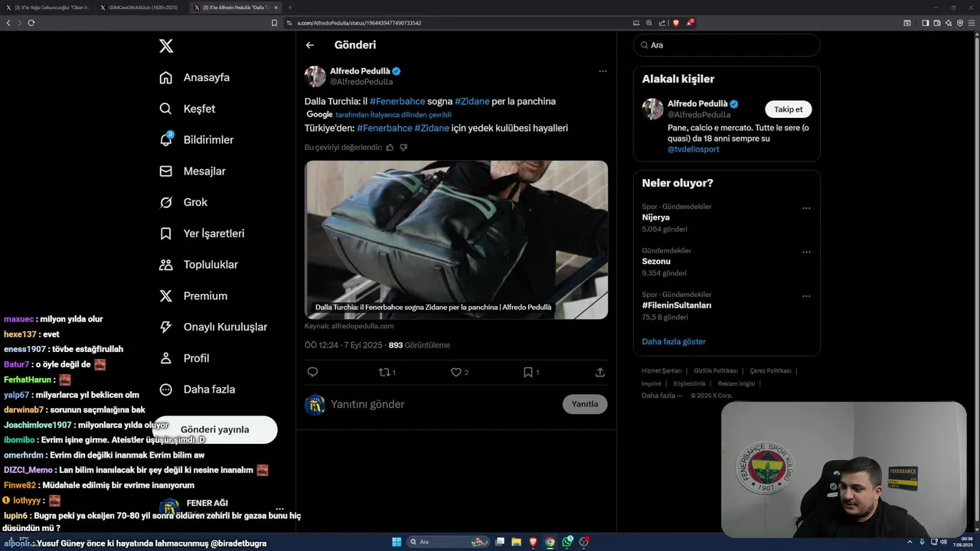
Task: Click Daha fazla göster link
Action: pyautogui.click(x=674, y=341)
